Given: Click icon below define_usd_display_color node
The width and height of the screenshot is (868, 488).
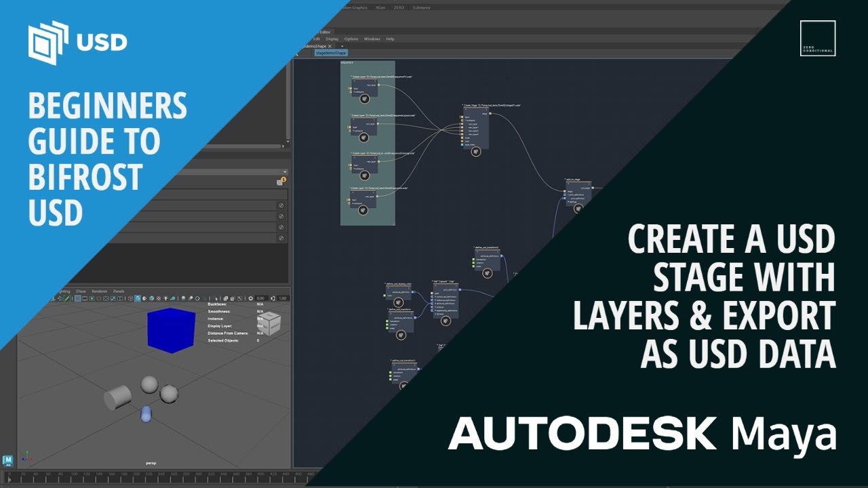Looking at the screenshot, I should (399, 302).
